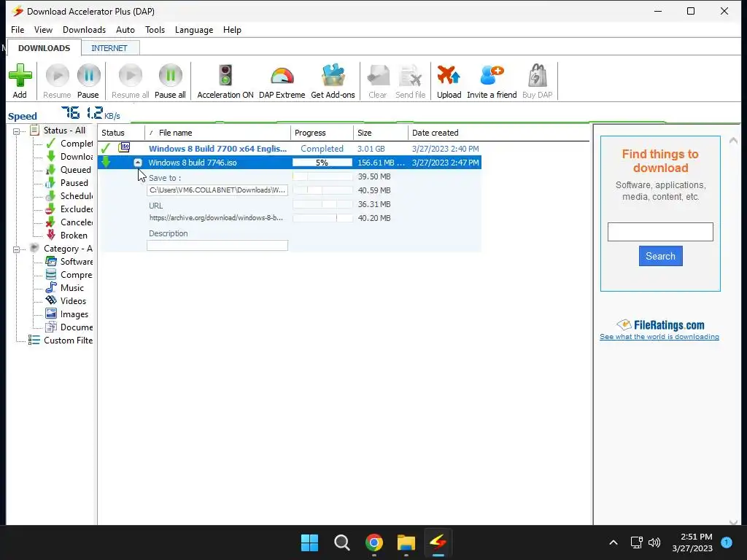Click the 39.50 MB segment progress bar
This screenshot has width=747, height=560.
click(322, 176)
